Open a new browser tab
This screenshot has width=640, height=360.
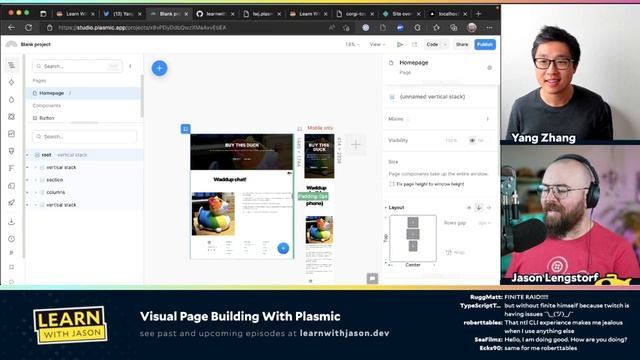[478, 14]
